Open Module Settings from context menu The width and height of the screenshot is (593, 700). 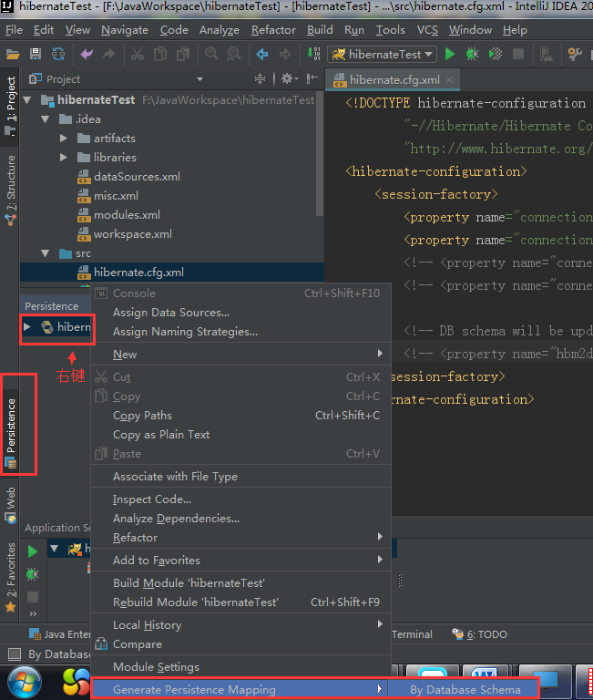[241, 667]
